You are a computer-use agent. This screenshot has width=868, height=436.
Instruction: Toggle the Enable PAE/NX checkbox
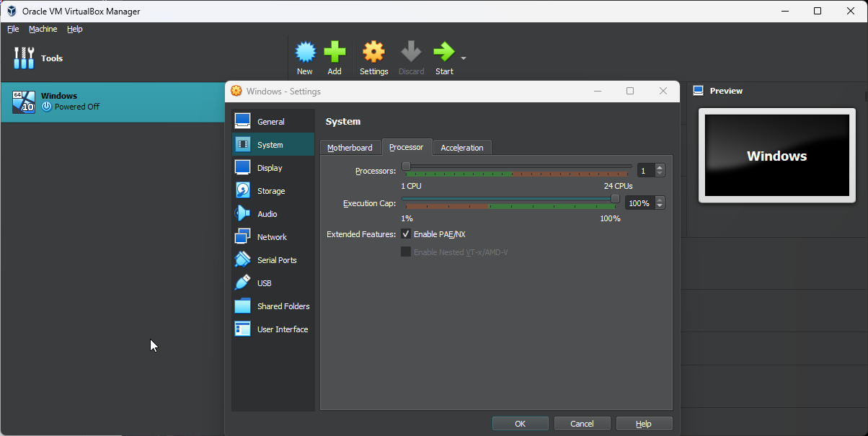pos(406,233)
